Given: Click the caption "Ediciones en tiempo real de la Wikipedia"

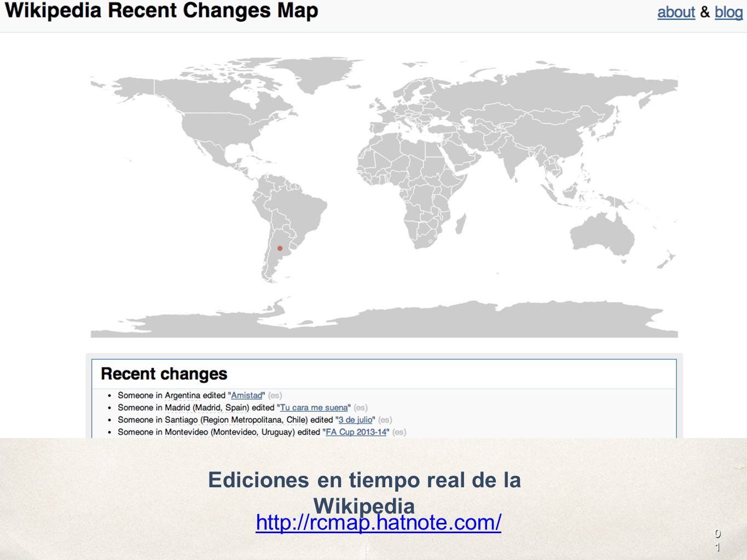Looking at the screenshot, I should 364,492.
